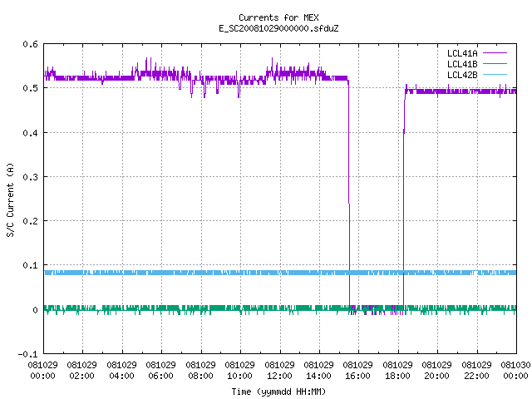
Task: Select the file name "E_SC20081029000000.sfduZ"
Action: (x=278, y=28)
